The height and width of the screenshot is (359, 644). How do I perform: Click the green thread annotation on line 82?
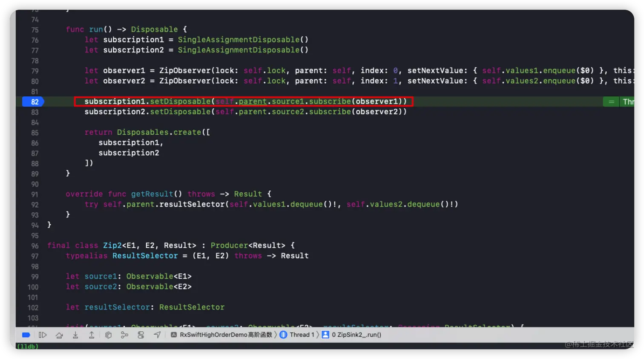click(x=618, y=102)
